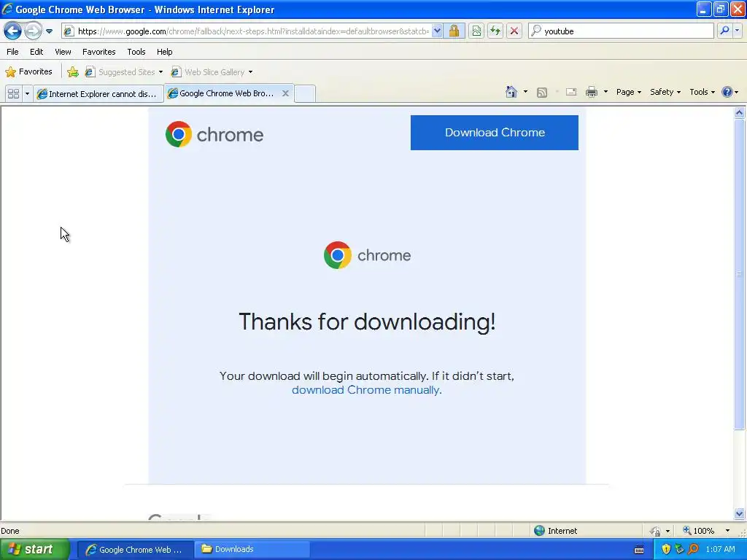Add to Favorites Bar icon
The height and width of the screenshot is (560, 747).
coord(73,72)
